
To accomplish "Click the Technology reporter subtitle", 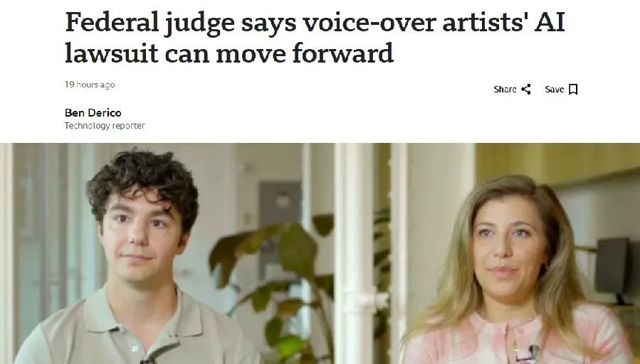I will pyautogui.click(x=105, y=126).
